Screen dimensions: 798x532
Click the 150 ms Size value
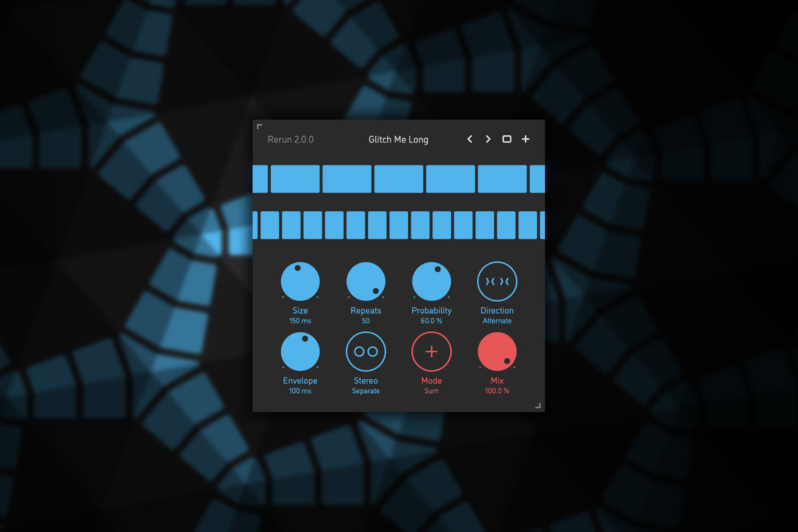pyautogui.click(x=300, y=321)
